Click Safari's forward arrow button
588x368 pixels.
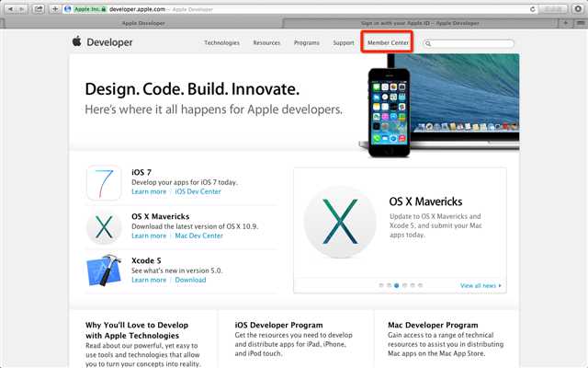22,8
